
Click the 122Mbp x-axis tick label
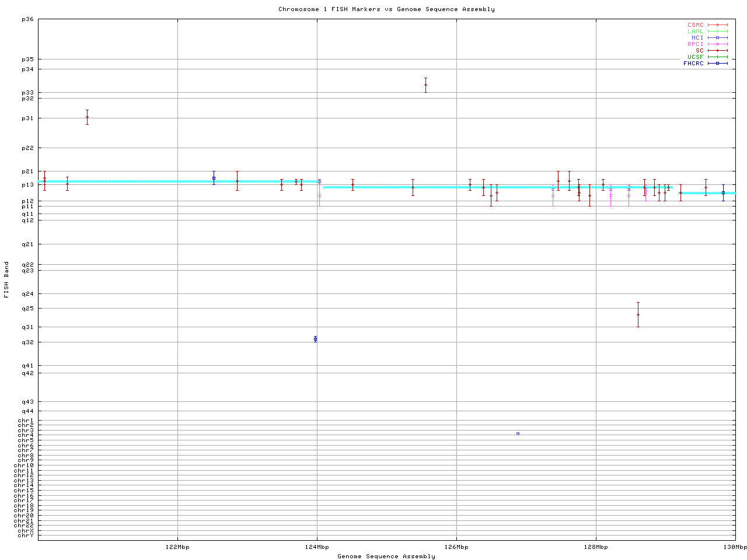(177, 547)
